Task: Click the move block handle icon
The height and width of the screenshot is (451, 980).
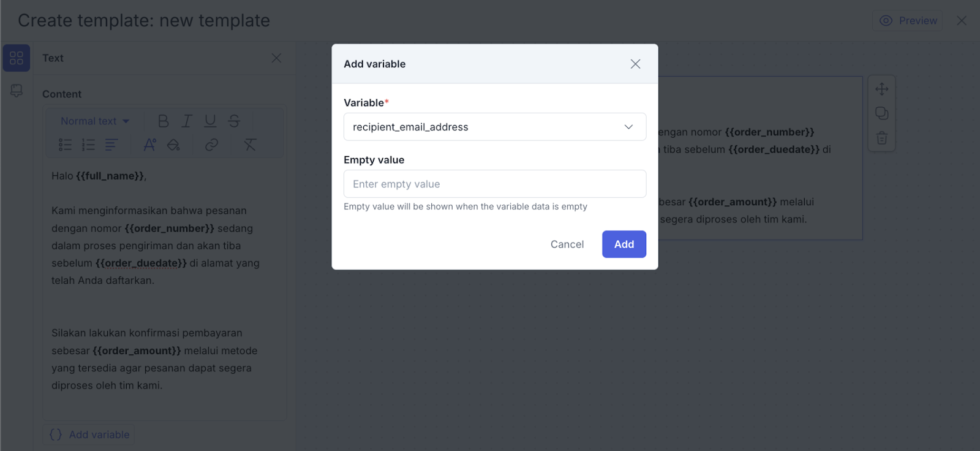Action: pyautogui.click(x=882, y=89)
